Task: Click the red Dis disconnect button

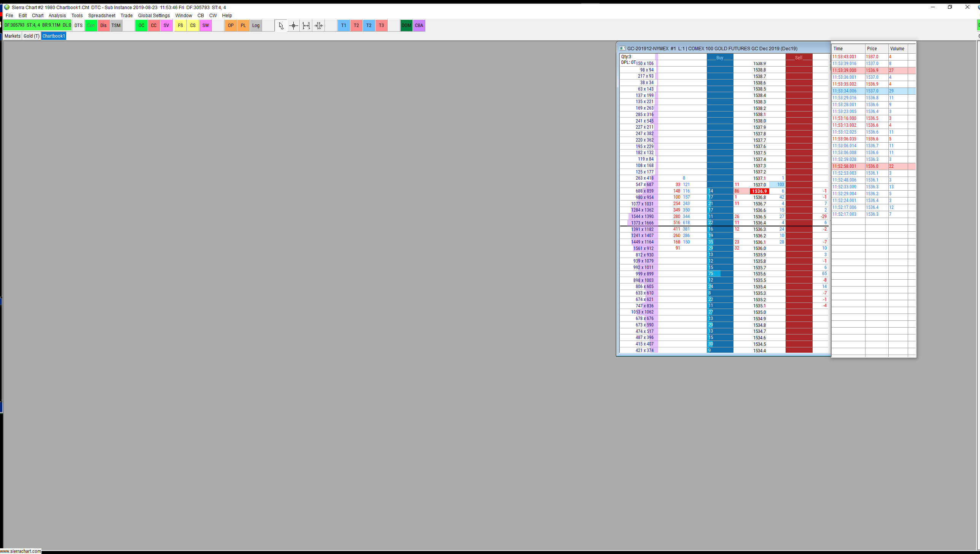Action: (x=103, y=25)
